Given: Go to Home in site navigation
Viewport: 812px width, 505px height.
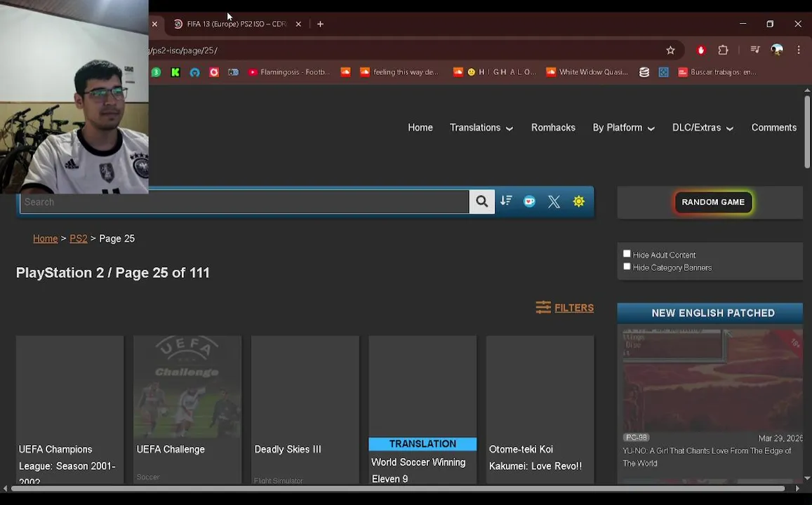Looking at the screenshot, I should [420, 127].
